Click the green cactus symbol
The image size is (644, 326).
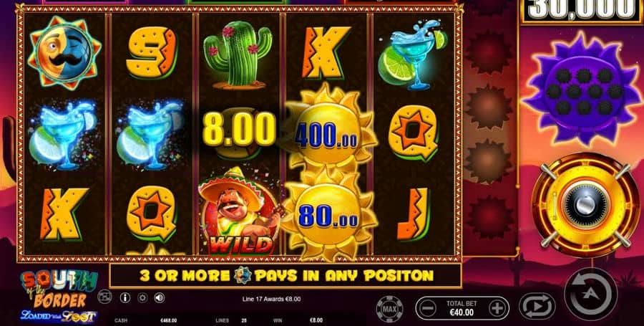pyautogui.click(x=238, y=54)
